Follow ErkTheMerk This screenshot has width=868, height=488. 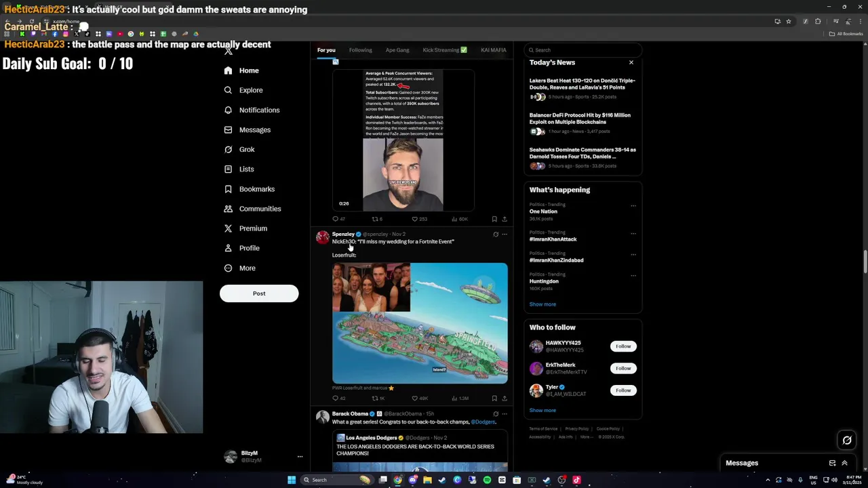(x=623, y=368)
